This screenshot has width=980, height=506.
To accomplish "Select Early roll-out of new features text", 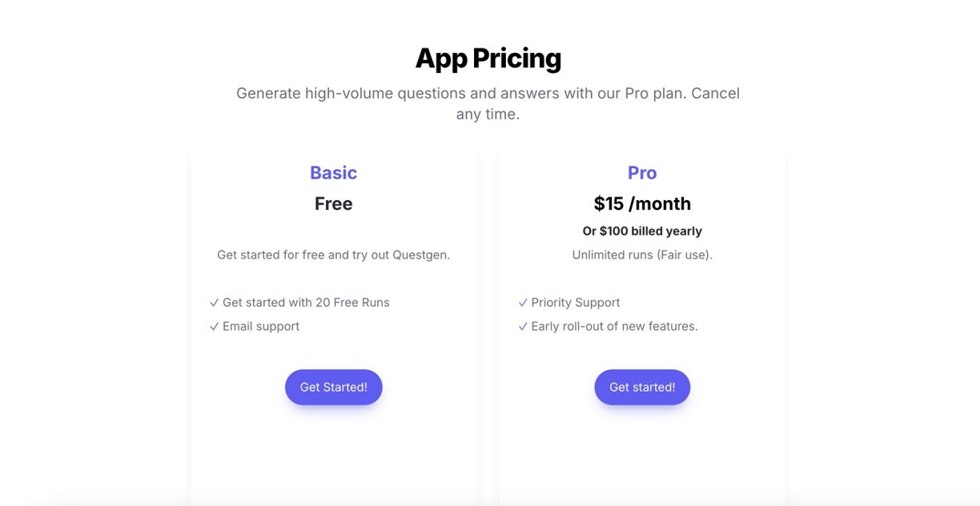I will click(614, 327).
